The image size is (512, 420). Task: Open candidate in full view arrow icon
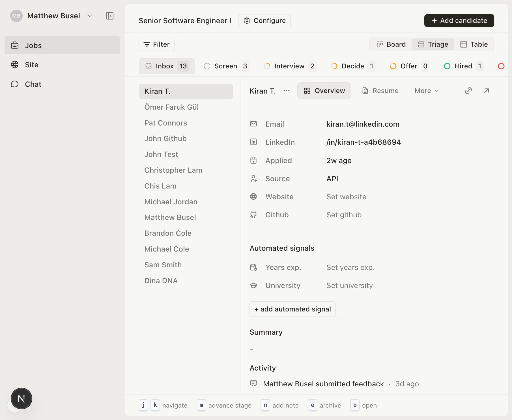point(487,91)
